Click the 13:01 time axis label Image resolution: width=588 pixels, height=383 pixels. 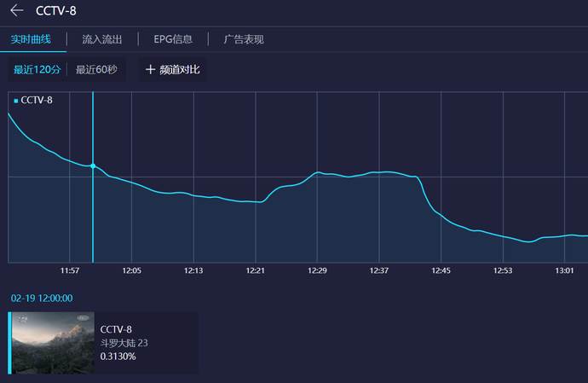(x=564, y=270)
